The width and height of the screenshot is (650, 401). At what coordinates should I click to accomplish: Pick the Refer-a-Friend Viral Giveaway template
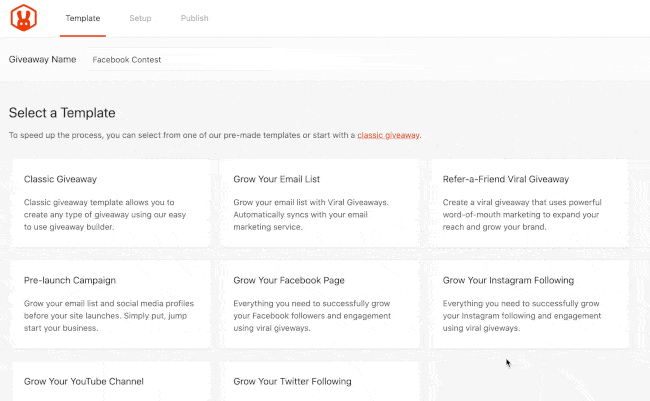pyautogui.click(x=529, y=203)
